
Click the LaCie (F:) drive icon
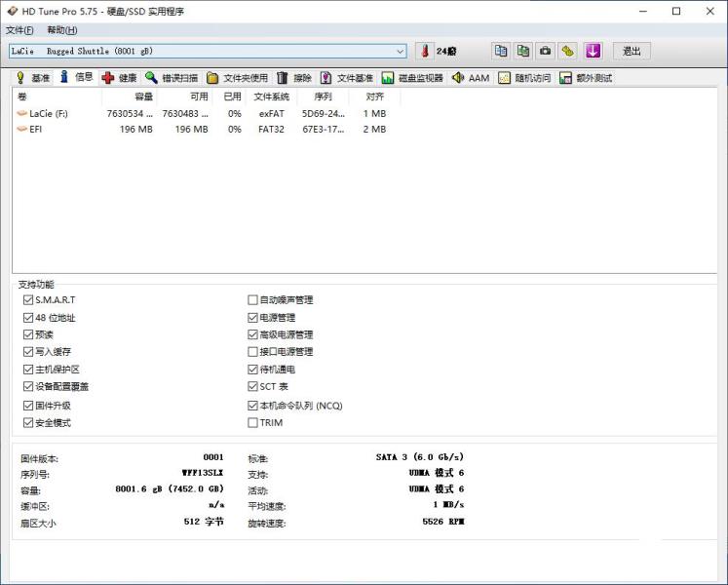21,113
